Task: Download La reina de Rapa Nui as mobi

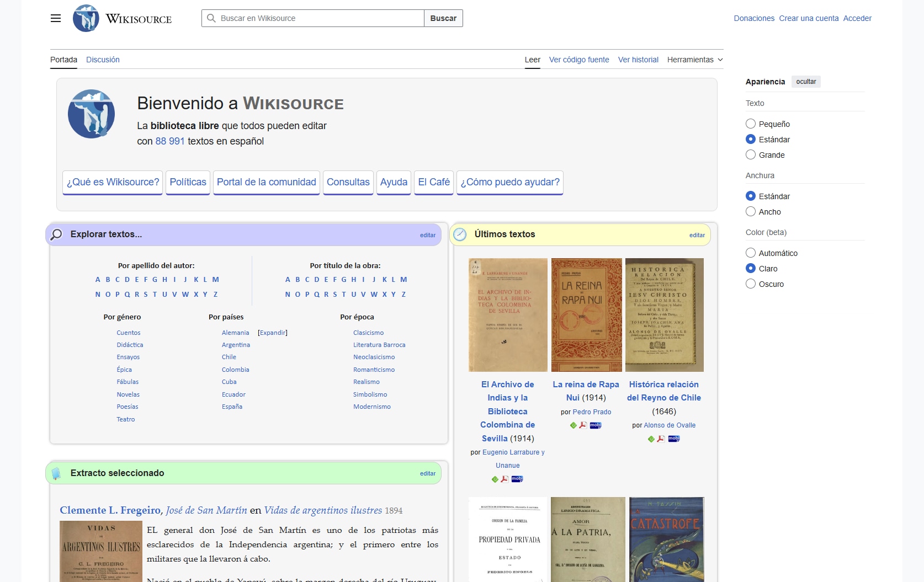Action: click(595, 425)
